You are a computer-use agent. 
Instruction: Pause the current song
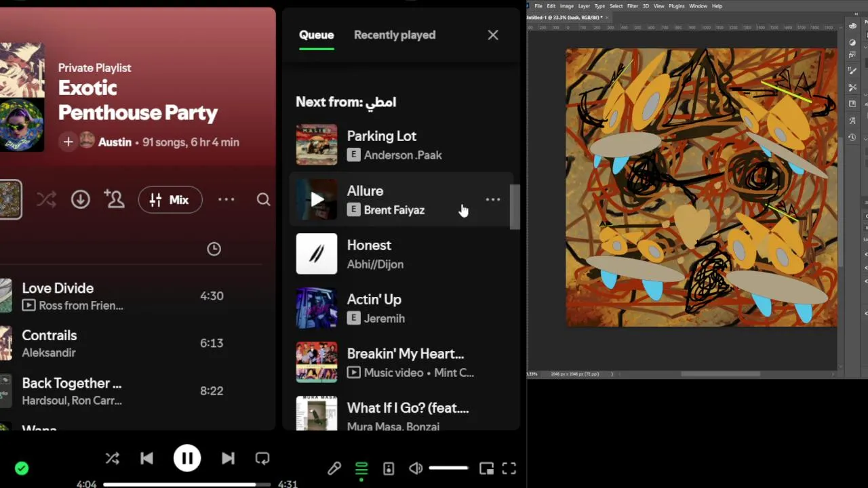pyautogui.click(x=187, y=459)
